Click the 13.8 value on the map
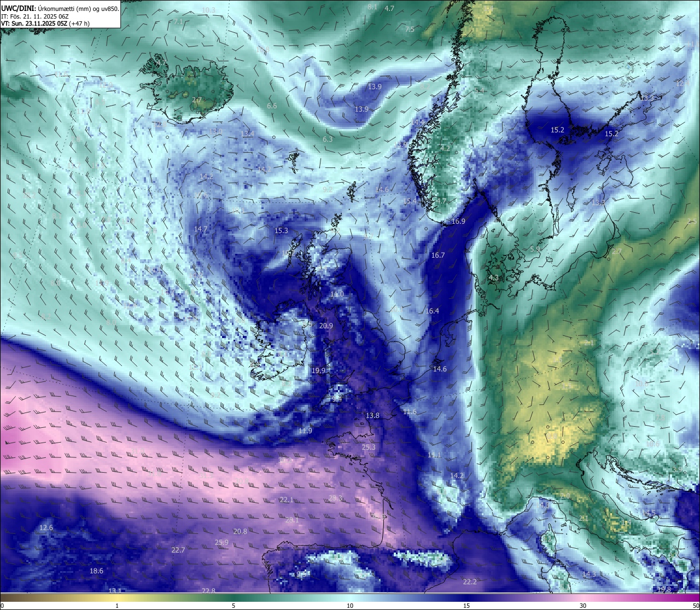 [372, 416]
